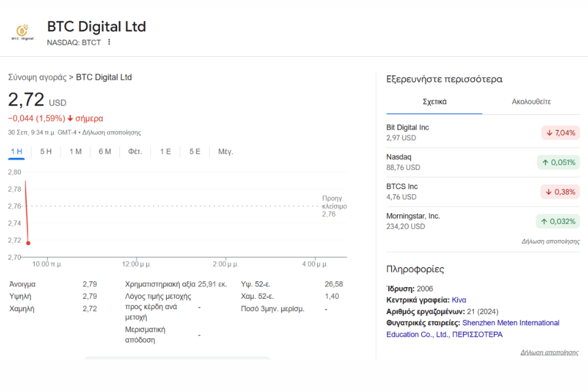The width and height of the screenshot is (588, 392).
Task: Click the Εξερευνήστε περισσότερα heading
Action: 444,79
